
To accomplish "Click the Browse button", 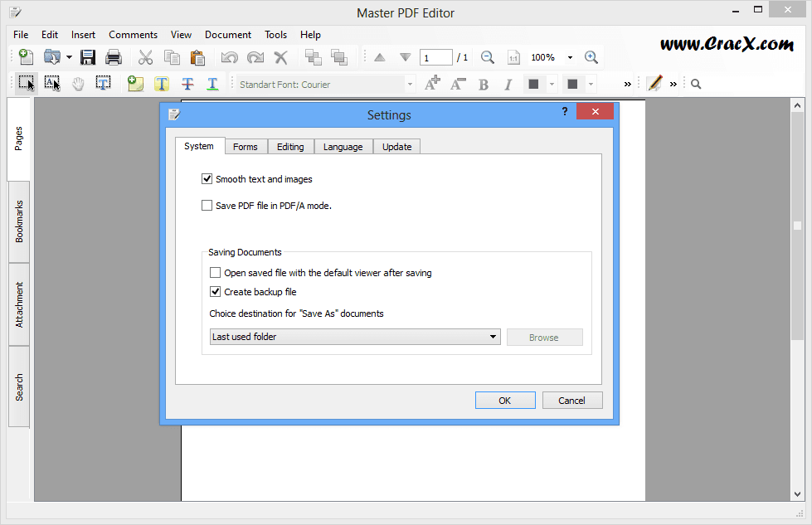I will (x=544, y=337).
